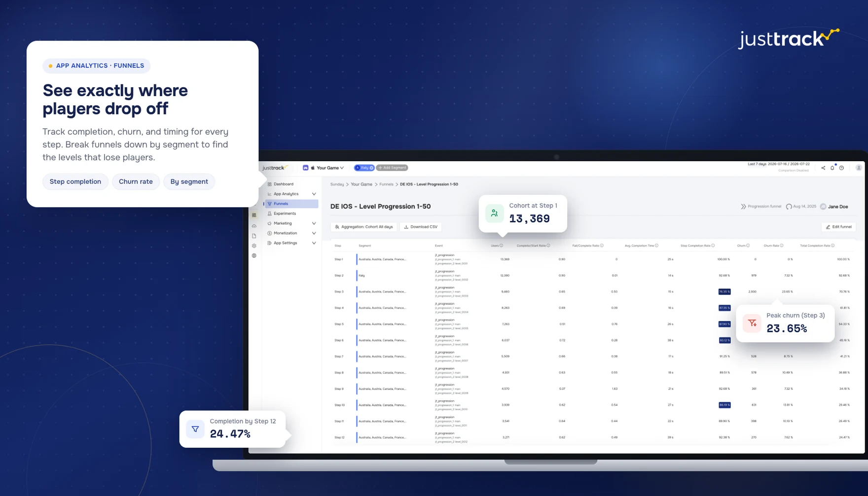868x496 pixels.
Task: Click the Churn rate pill
Action: coord(136,181)
